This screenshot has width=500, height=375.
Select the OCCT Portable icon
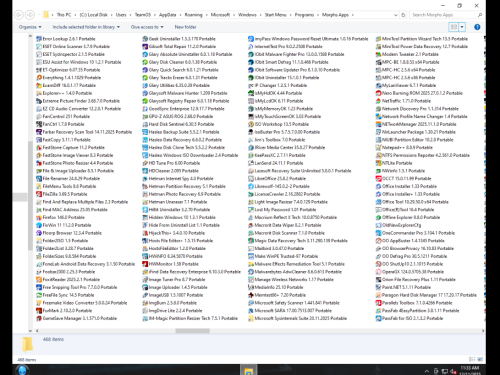[378, 179]
